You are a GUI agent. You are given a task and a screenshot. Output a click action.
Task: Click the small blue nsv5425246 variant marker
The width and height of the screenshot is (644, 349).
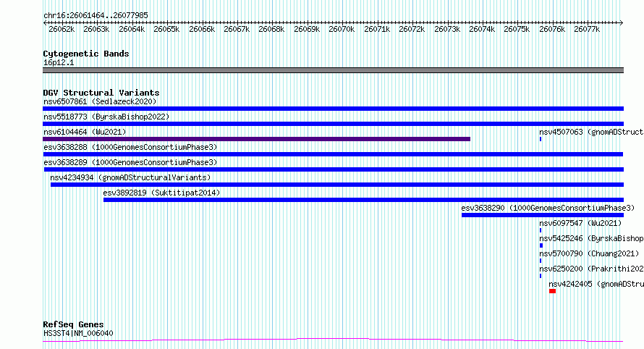pyautogui.click(x=541, y=245)
